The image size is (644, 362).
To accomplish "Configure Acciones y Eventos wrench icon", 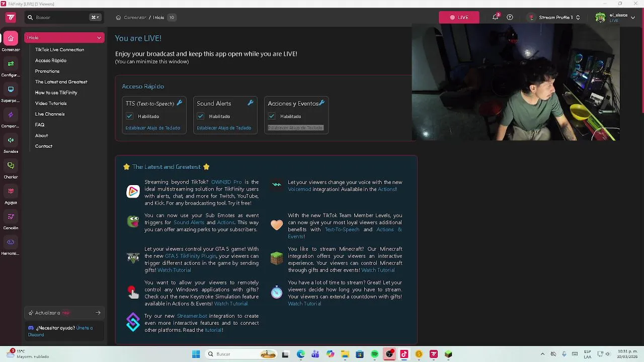I will [x=322, y=103].
